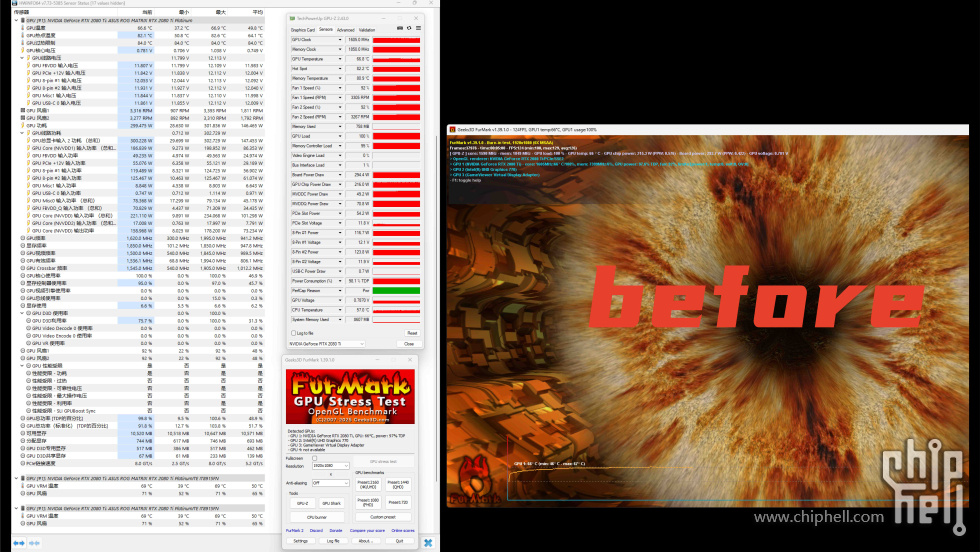Click thermometer icon beside GPU温度 row

(x=23, y=28)
